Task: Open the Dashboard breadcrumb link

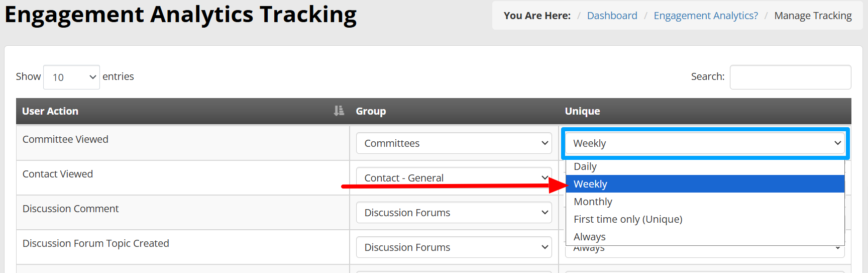Action: click(612, 16)
